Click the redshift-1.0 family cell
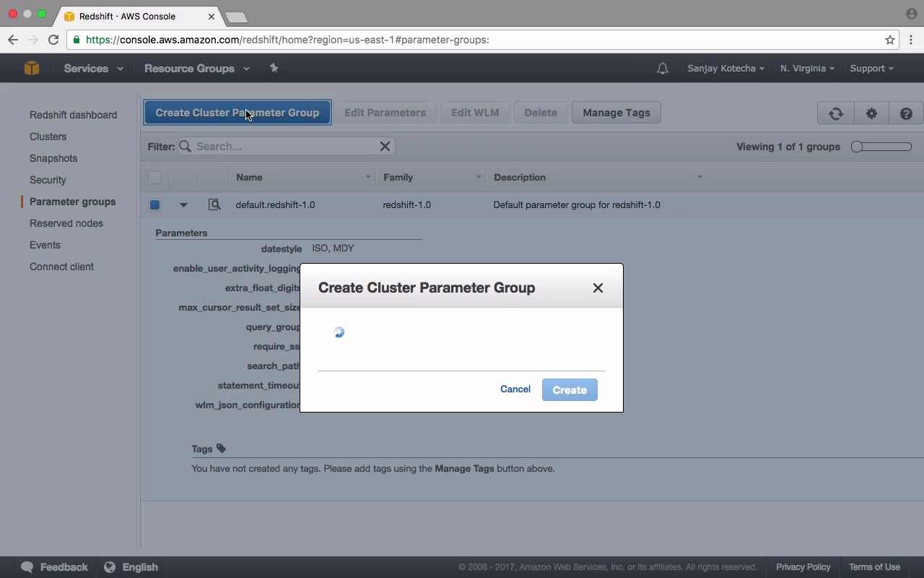Image resolution: width=924 pixels, height=578 pixels. [407, 204]
